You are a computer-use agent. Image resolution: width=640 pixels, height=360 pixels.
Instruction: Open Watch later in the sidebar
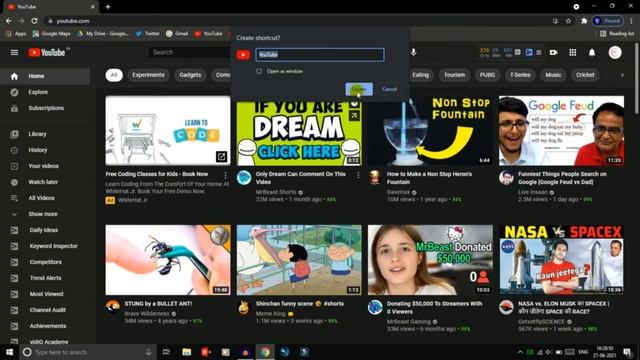coord(45,182)
